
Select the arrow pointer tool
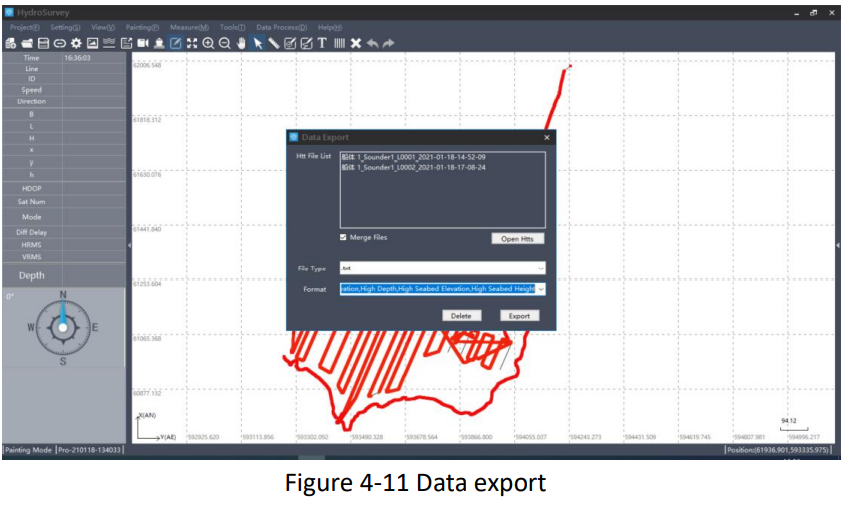pyautogui.click(x=258, y=44)
